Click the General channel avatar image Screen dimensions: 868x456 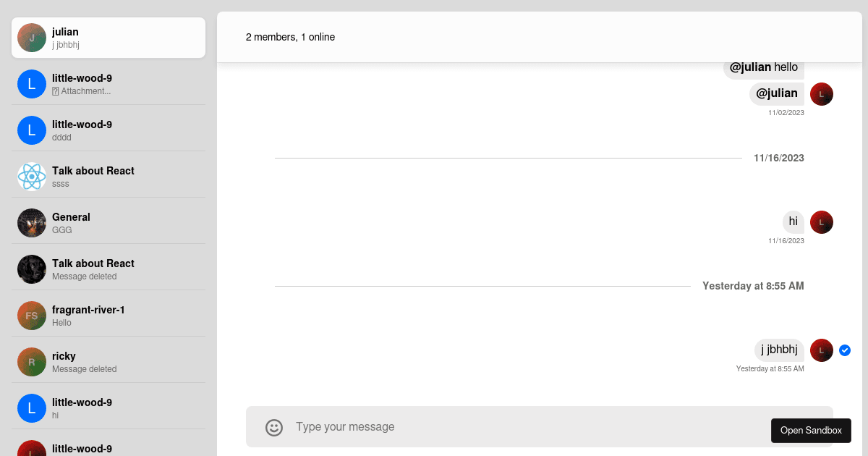(x=32, y=223)
